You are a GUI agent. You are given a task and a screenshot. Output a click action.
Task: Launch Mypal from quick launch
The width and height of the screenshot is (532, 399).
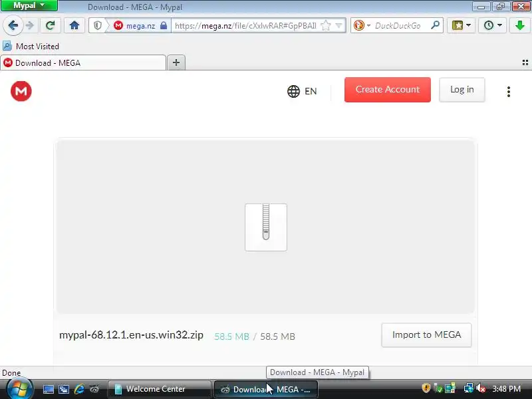(94, 389)
